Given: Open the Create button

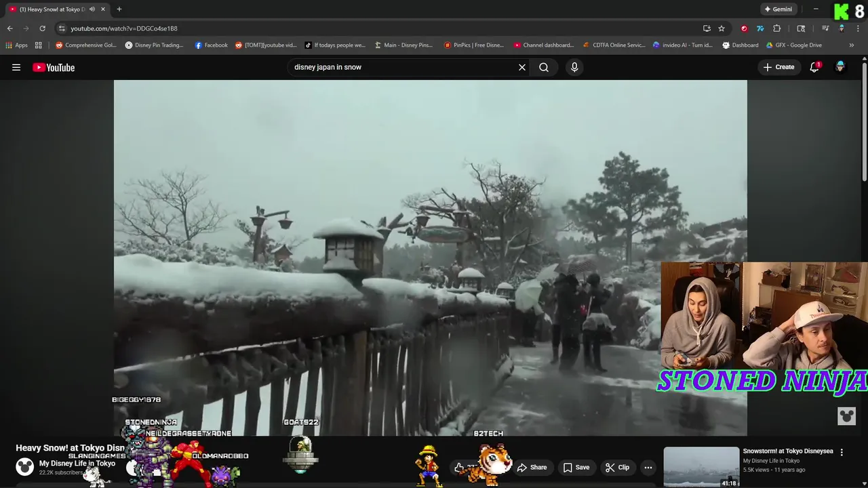Looking at the screenshot, I should point(778,67).
